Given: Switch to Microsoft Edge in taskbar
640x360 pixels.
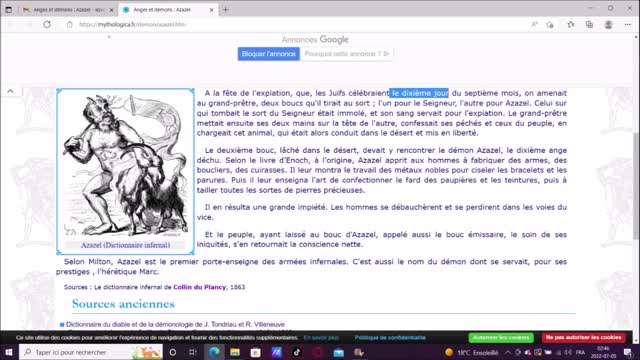Looking at the screenshot, I should [x=214, y=352].
